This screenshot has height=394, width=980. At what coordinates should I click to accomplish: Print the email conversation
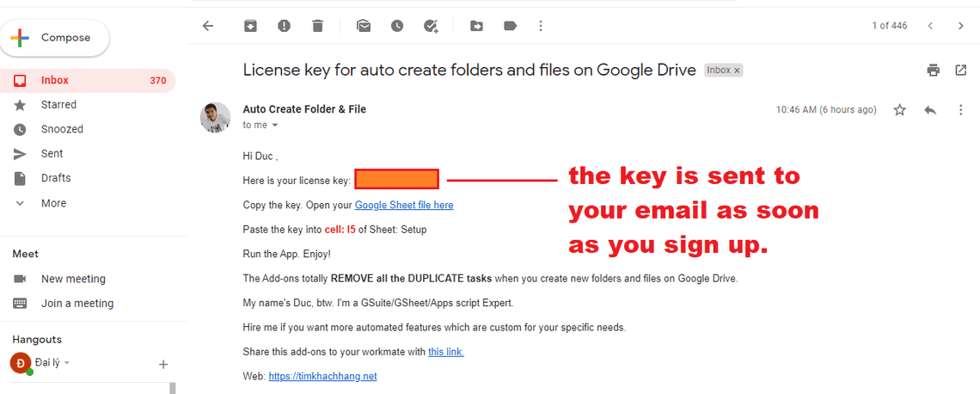coord(934,71)
